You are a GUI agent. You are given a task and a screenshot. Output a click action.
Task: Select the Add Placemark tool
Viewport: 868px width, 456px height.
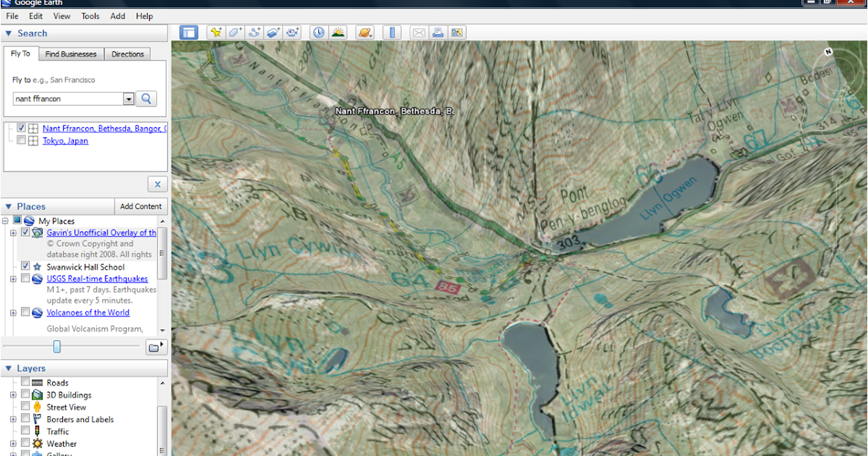tap(217, 32)
